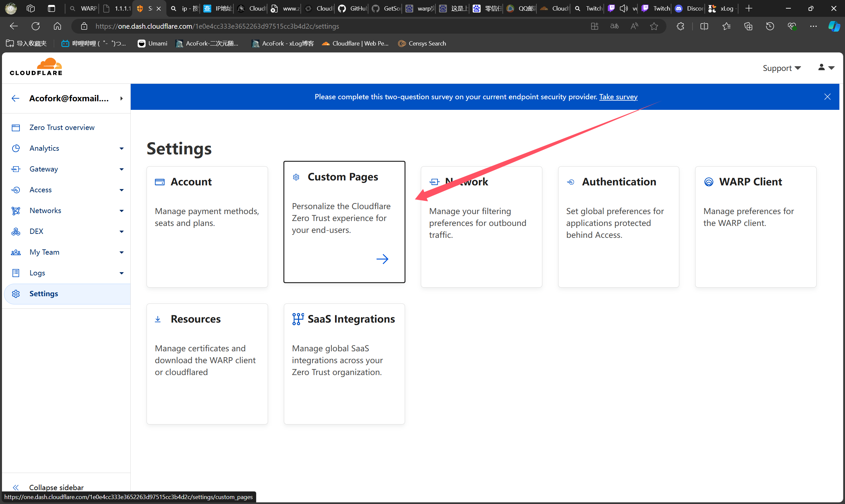Open browser extensions menu
Image resolution: width=845 pixels, height=504 pixels.
680,26
